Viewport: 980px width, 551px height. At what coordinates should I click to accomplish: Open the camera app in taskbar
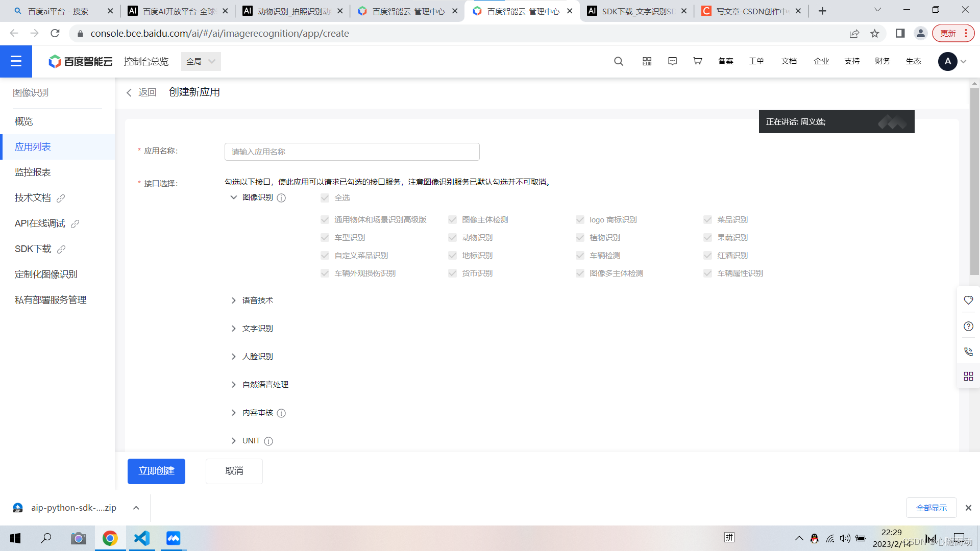(x=78, y=538)
